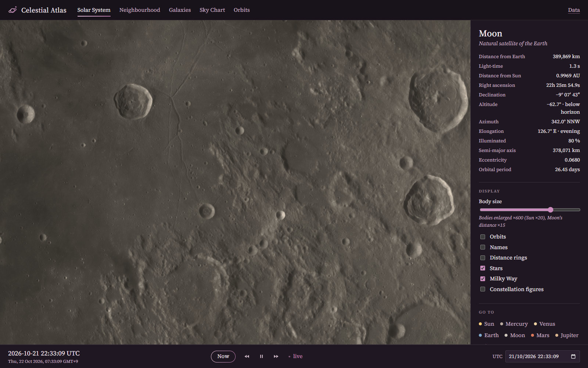Image resolution: width=588 pixels, height=368 pixels.
Task: Open the Solar System tab
Action: click(x=94, y=10)
